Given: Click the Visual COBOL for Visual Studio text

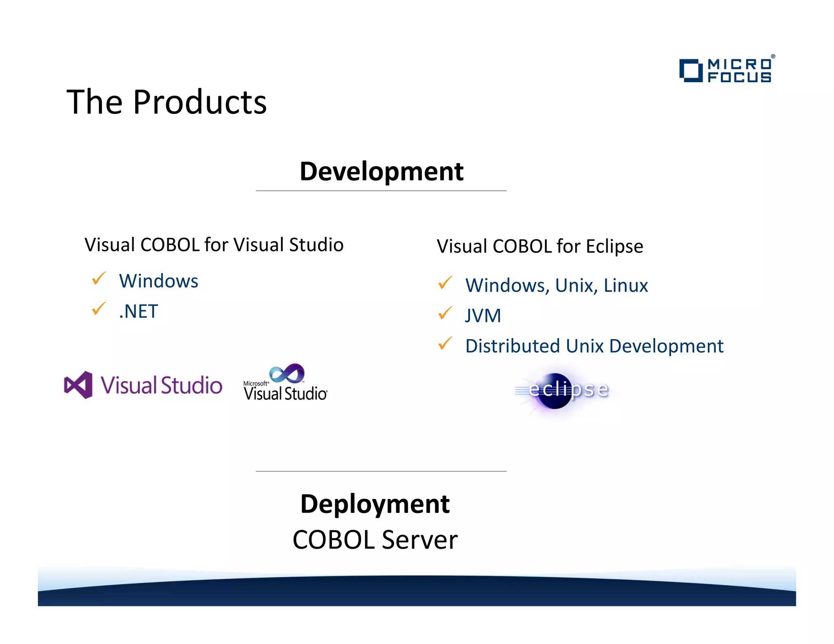Looking at the screenshot, I should tap(214, 245).
